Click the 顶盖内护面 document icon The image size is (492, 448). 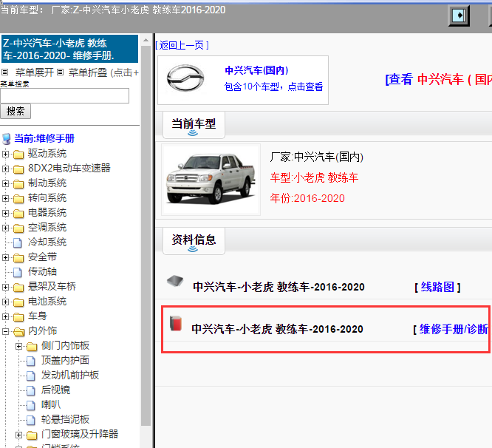tap(31, 361)
